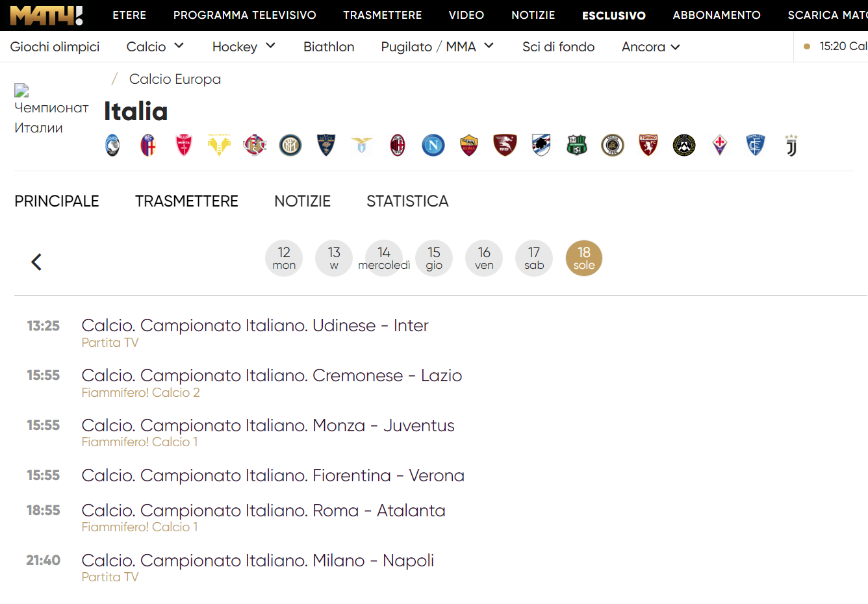The height and width of the screenshot is (604, 868).
Task: Select the Inter team crest
Action: (x=290, y=145)
